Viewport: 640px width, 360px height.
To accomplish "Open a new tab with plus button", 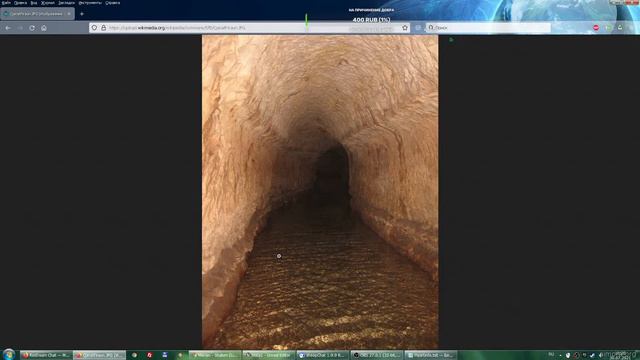I will coord(82,14).
